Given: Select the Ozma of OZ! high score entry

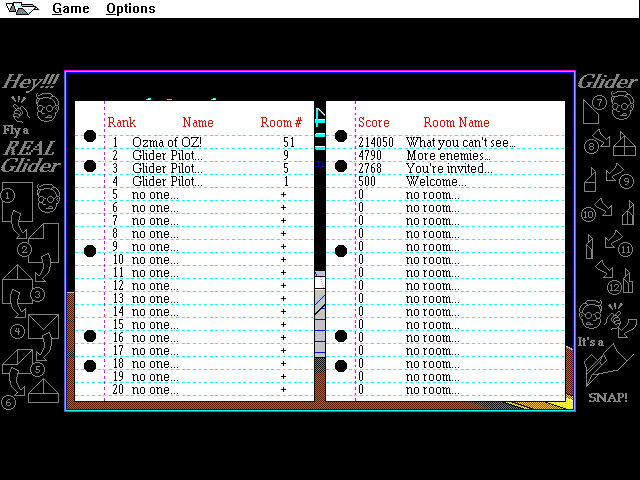Looking at the screenshot, I should (x=167, y=142).
